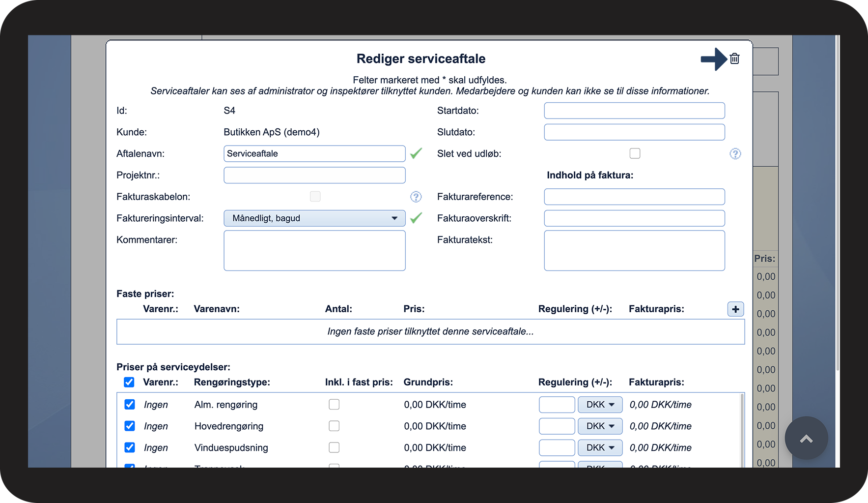Screen dimensions: 868x503
Task: Click the Startdato input field
Action: point(634,111)
